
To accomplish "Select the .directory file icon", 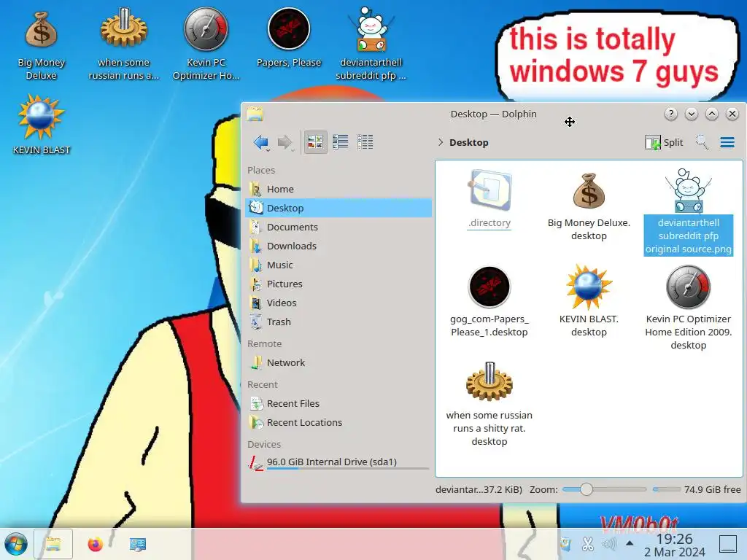I will pos(489,190).
